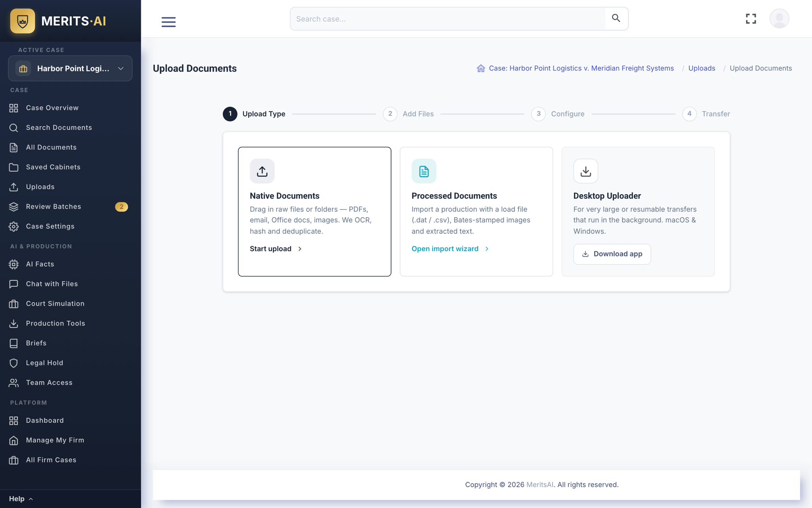This screenshot has height=508, width=812.
Task: Click the search magnifier button
Action: tap(616, 19)
